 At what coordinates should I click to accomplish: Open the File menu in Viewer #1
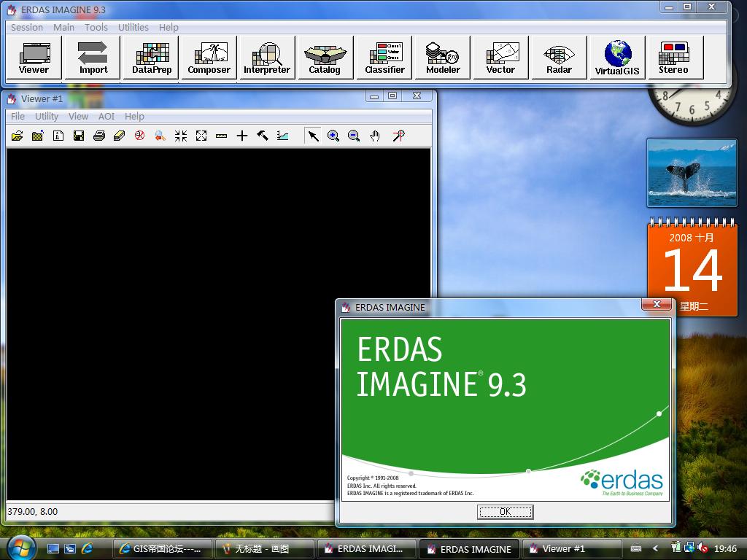tap(18, 116)
